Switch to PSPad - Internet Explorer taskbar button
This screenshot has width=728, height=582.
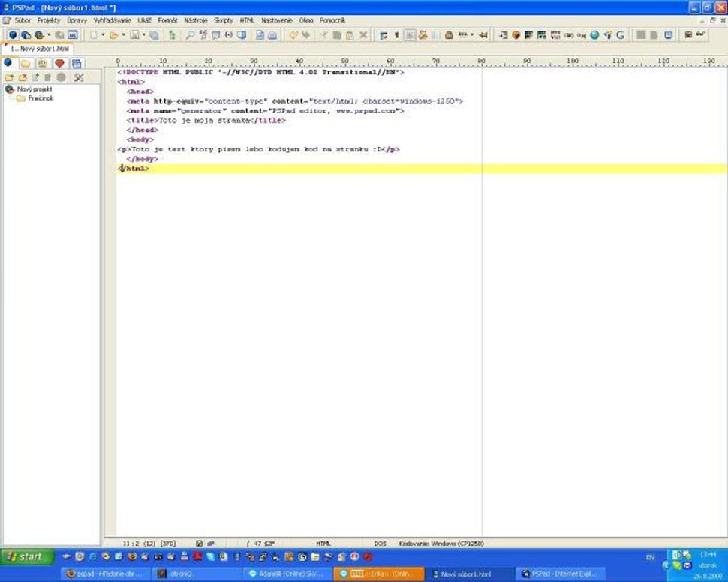pyautogui.click(x=561, y=574)
